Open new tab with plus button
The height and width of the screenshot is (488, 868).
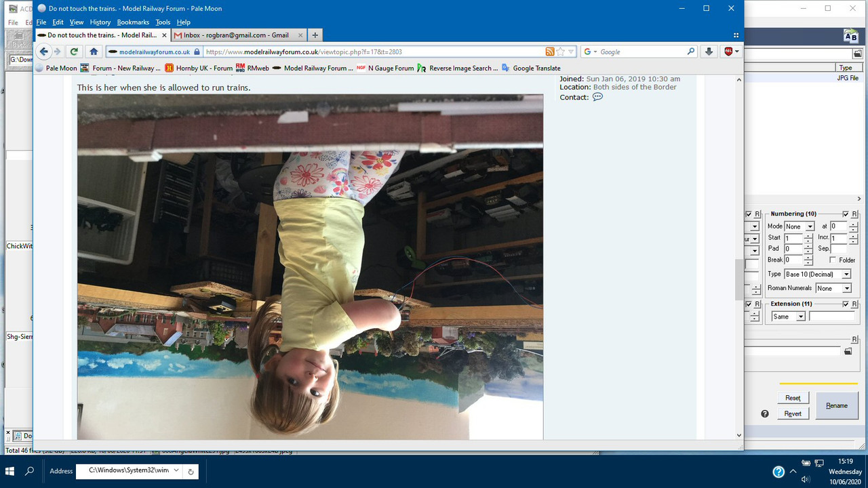coord(315,35)
